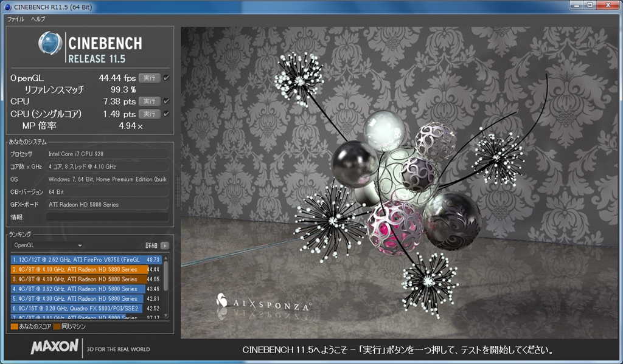Click the AIXSPONZA logo in render
Screen dimensions: 623x364
pyautogui.click(x=263, y=303)
